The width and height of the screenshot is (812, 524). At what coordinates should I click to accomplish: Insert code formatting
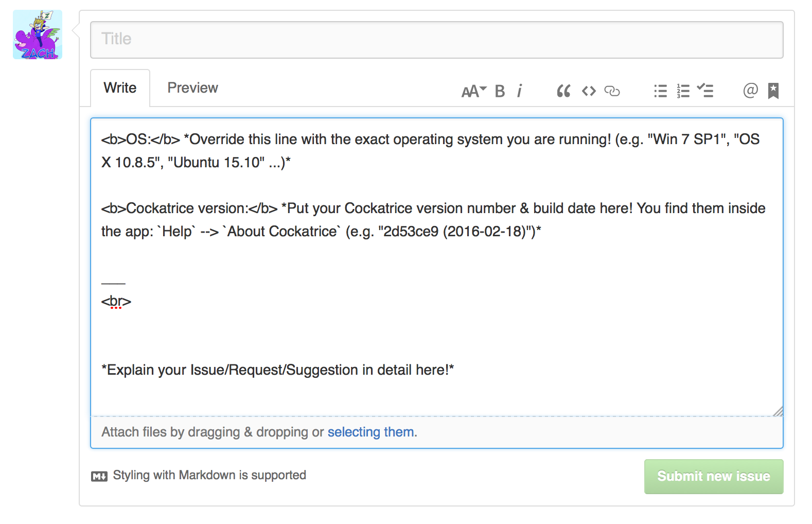(589, 91)
